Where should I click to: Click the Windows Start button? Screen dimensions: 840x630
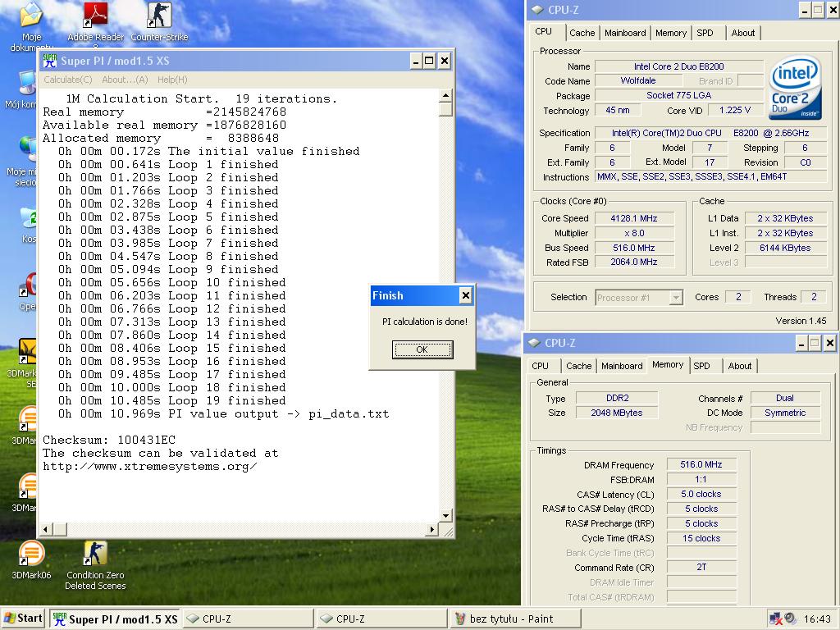tap(23, 619)
